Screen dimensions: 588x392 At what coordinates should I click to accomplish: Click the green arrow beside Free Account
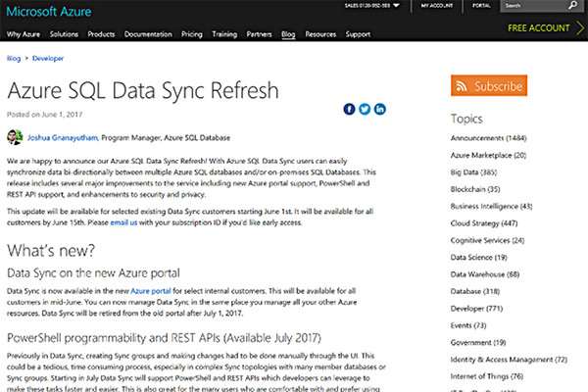580,28
